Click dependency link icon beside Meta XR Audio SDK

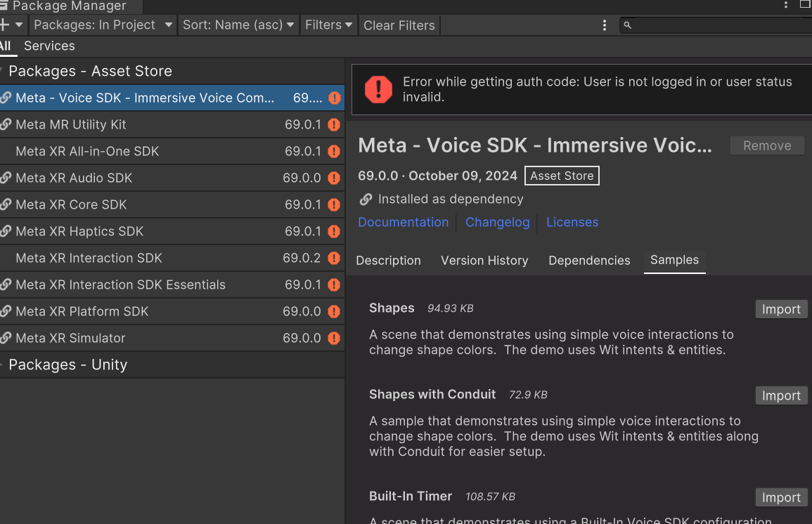(6, 178)
